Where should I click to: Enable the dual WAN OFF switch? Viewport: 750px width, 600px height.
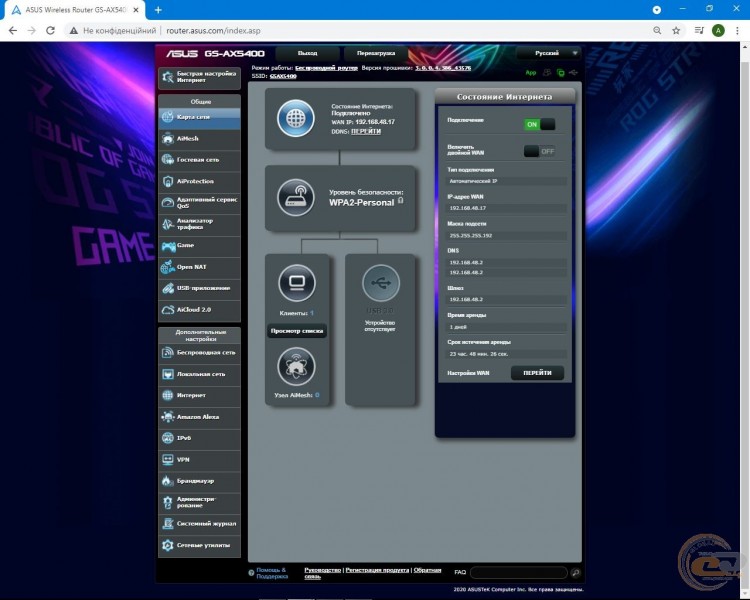click(540, 152)
